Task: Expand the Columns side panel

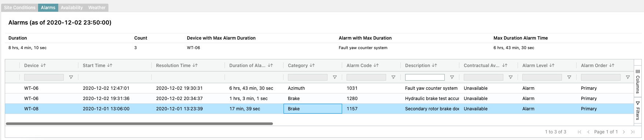Action: [638, 81]
